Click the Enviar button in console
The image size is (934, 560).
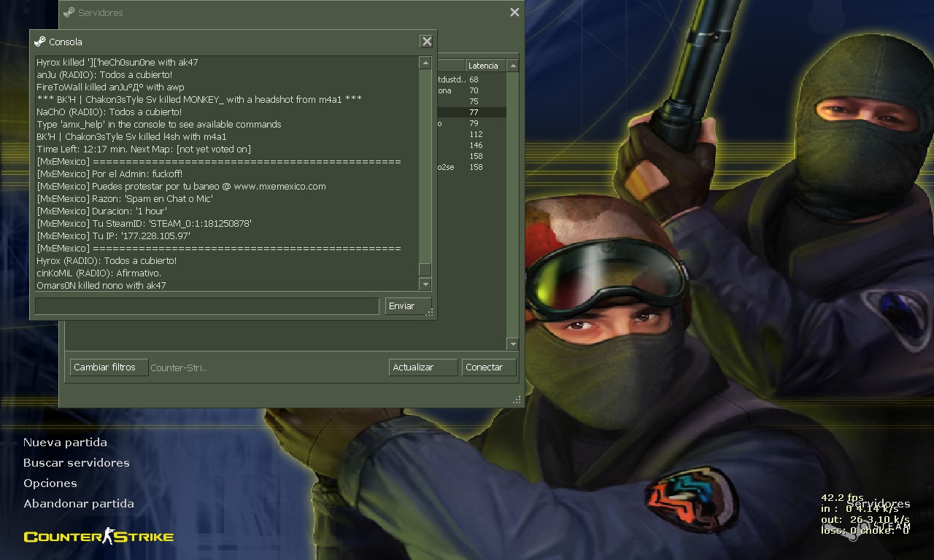tap(408, 306)
